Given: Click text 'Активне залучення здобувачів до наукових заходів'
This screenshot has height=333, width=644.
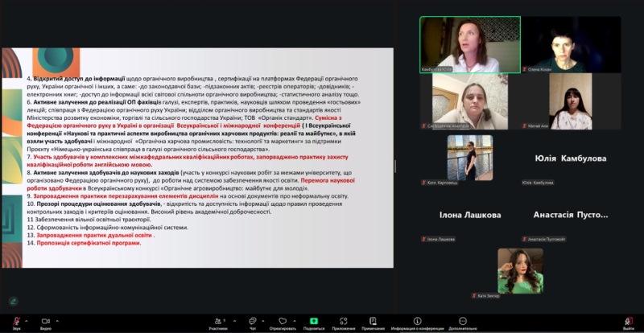Looking at the screenshot, I should (106, 172).
